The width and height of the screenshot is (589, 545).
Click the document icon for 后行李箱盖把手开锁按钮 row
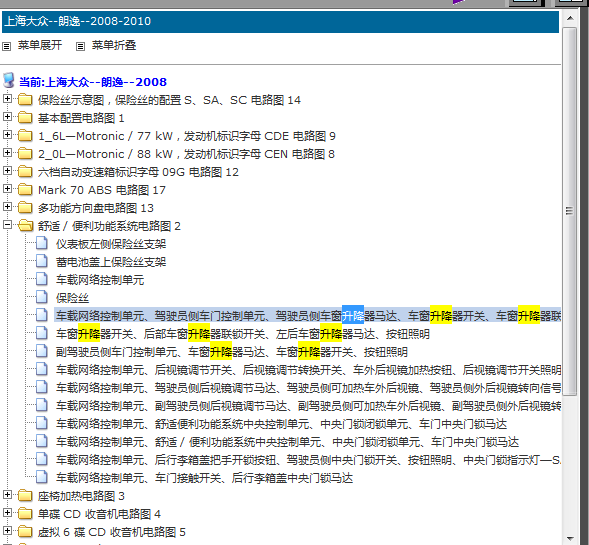click(42, 459)
